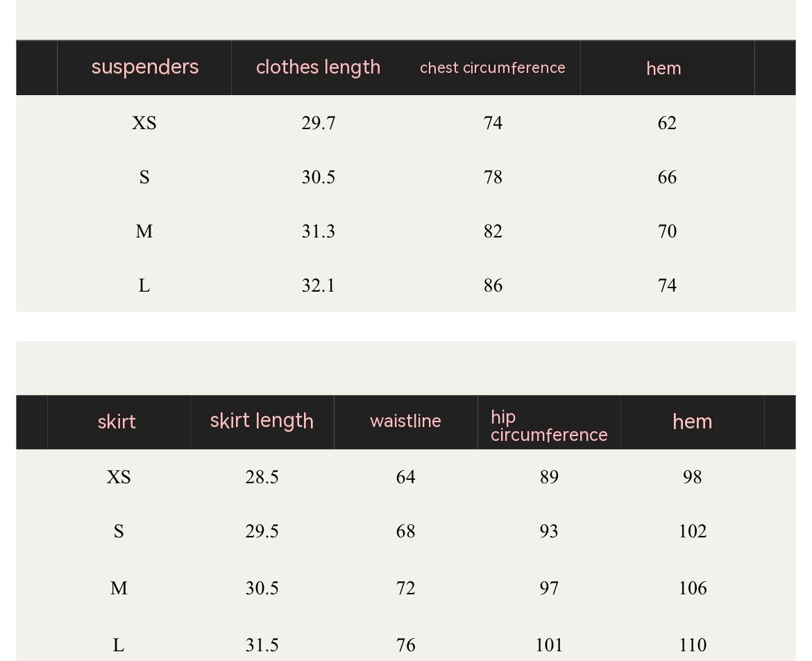This screenshot has height=661, width=812.
Task: Click the hip circumference value 101
Action: pyautogui.click(x=549, y=645)
